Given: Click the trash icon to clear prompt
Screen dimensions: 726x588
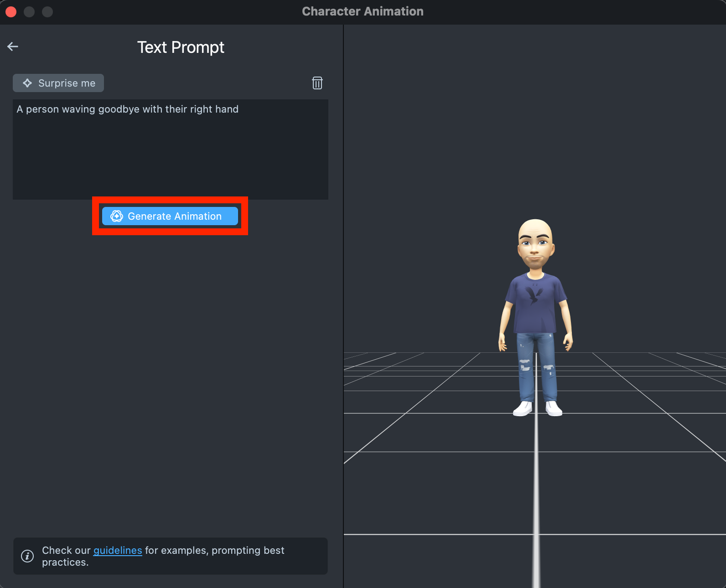Looking at the screenshot, I should pyautogui.click(x=317, y=83).
